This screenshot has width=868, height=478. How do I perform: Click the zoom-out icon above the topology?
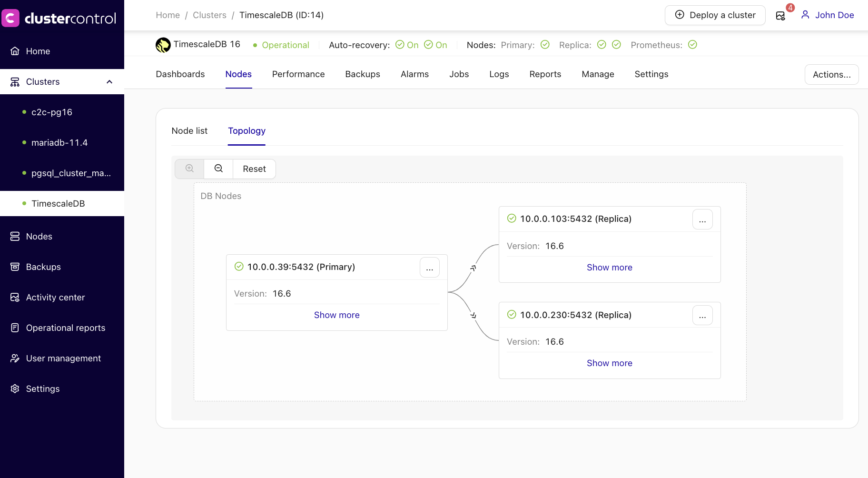(218, 169)
